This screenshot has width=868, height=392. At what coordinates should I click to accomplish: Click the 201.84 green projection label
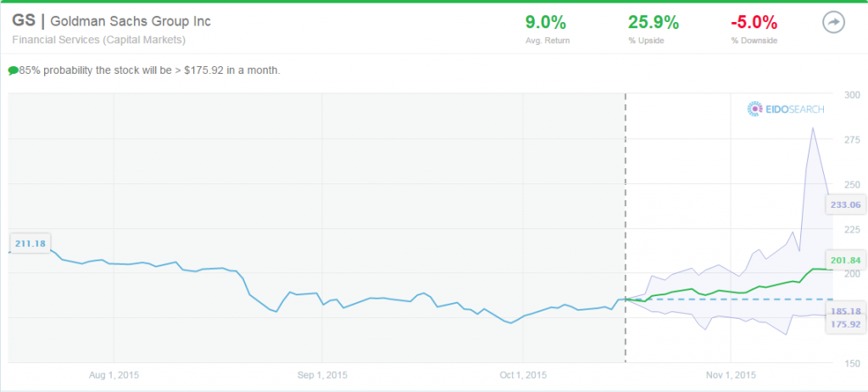coord(845,260)
